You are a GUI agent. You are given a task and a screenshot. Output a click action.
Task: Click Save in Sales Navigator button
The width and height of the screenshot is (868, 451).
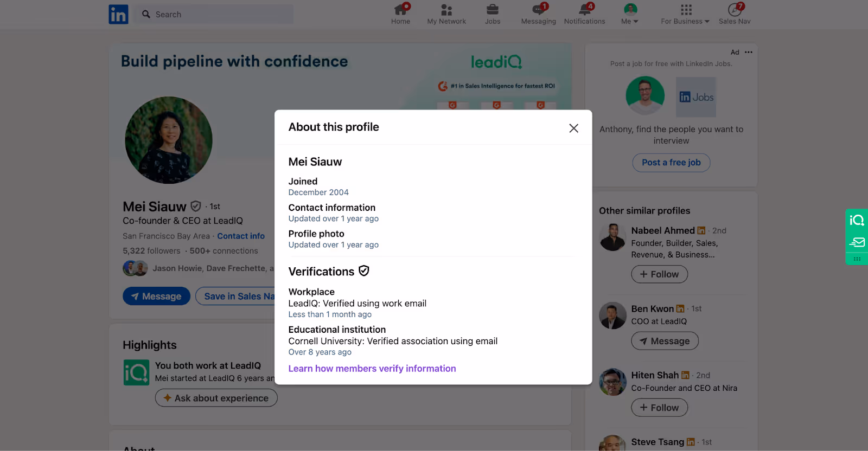235,296
